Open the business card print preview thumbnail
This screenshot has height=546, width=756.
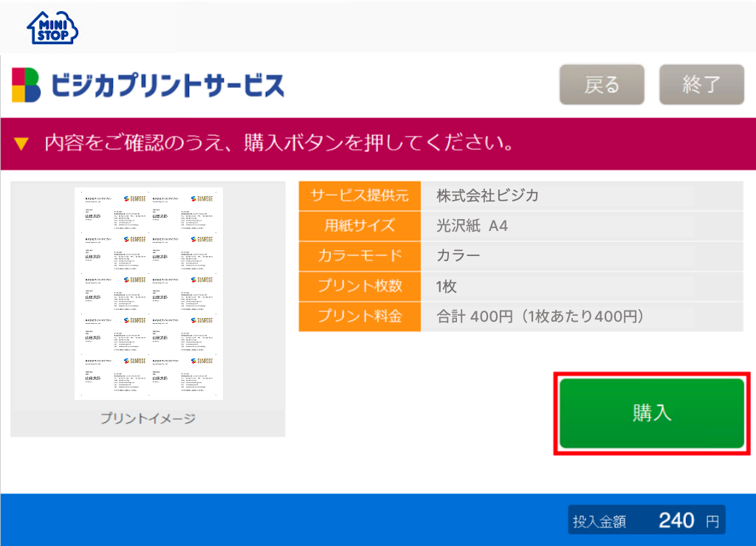(148, 294)
